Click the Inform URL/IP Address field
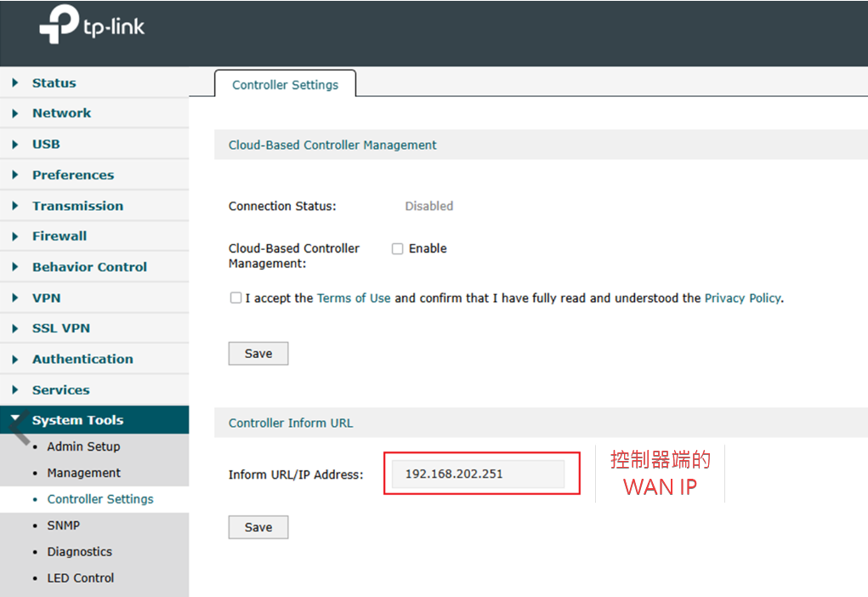Viewport: 868px width, 597px height. coord(478,475)
